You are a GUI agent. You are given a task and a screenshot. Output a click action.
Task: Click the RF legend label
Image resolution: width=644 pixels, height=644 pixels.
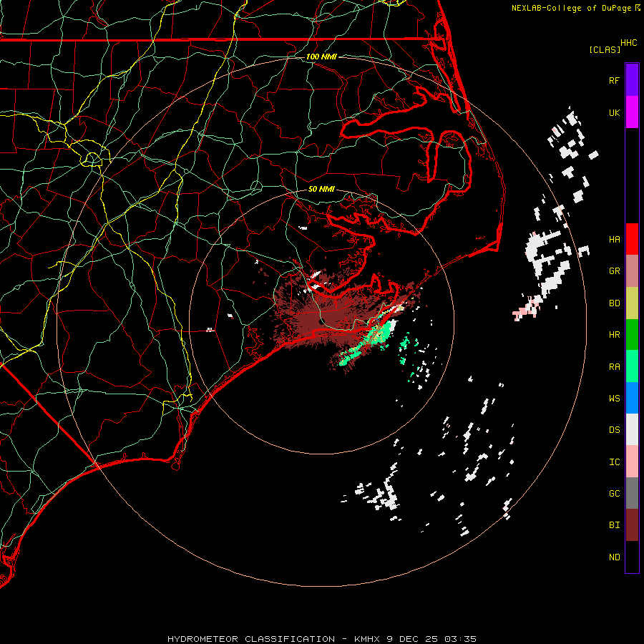tap(615, 80)
